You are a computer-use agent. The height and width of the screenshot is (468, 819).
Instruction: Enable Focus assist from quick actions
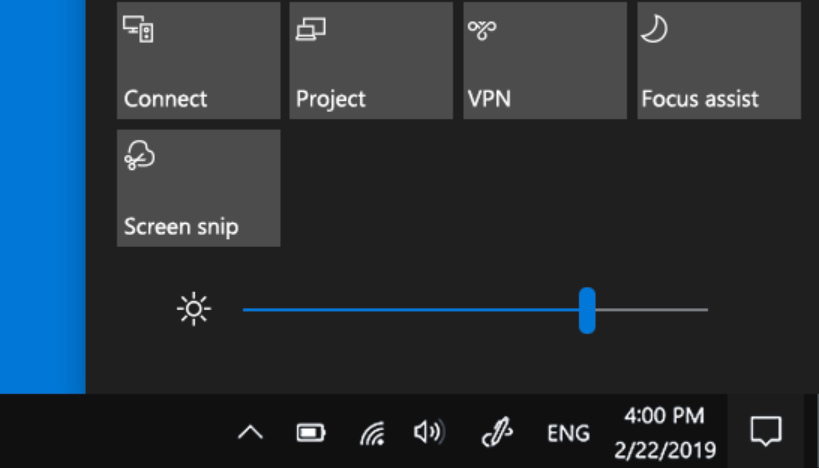coord(718,61)
